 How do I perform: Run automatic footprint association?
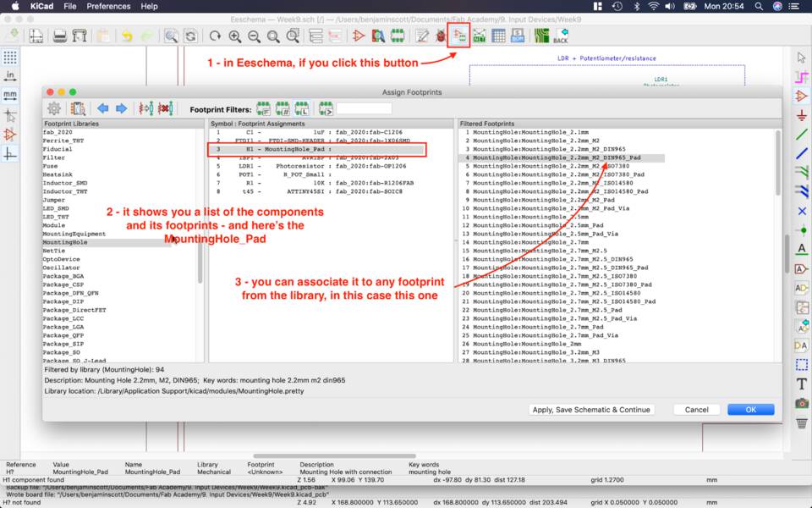coord(146,108)
